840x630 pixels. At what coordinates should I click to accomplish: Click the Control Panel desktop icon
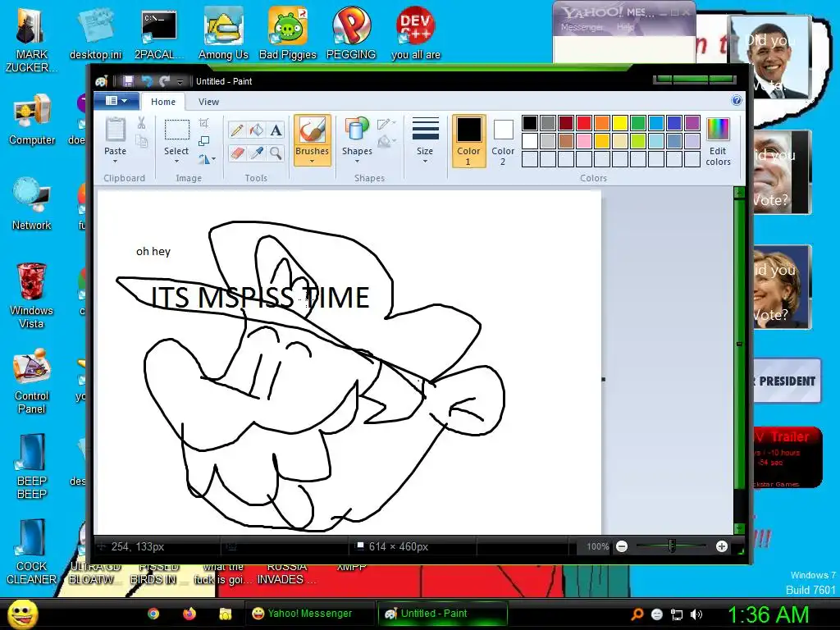pyautogui.click(x=32, y=381)
